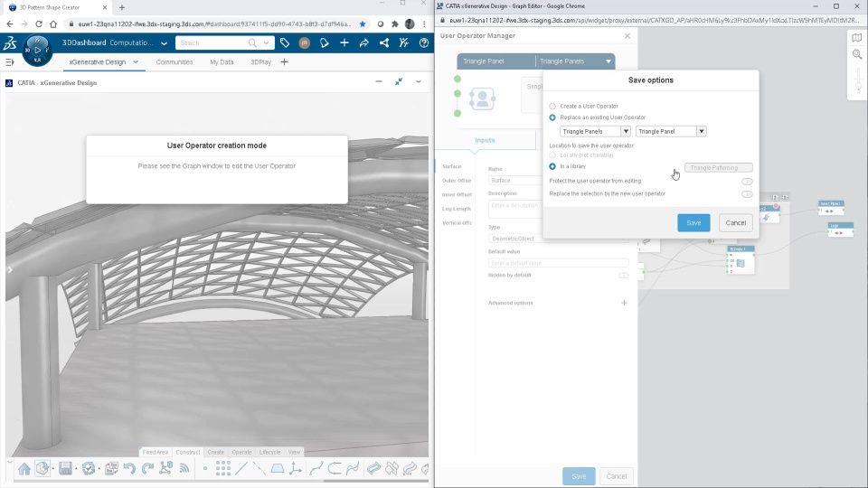Select the Axis system tool
This screenshot has height=488, width=868.
point(296,469)
